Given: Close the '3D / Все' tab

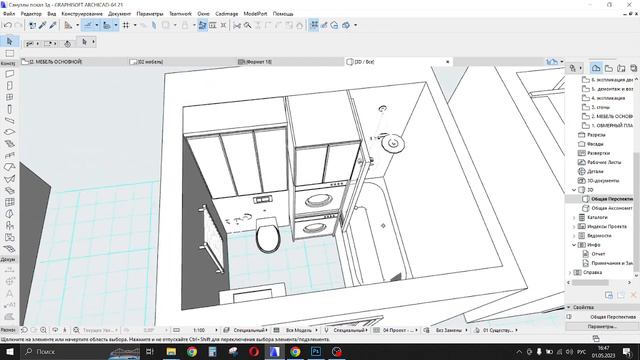Looking at the screenshot, I should [x=448, y=62].
